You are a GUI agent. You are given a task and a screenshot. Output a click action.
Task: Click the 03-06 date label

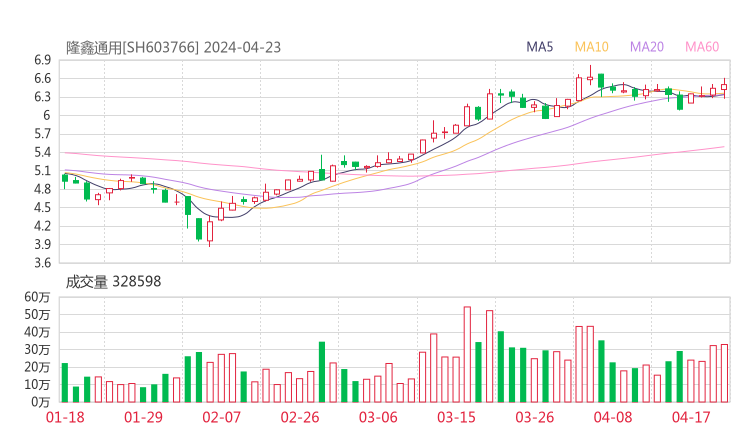(378, 417)
